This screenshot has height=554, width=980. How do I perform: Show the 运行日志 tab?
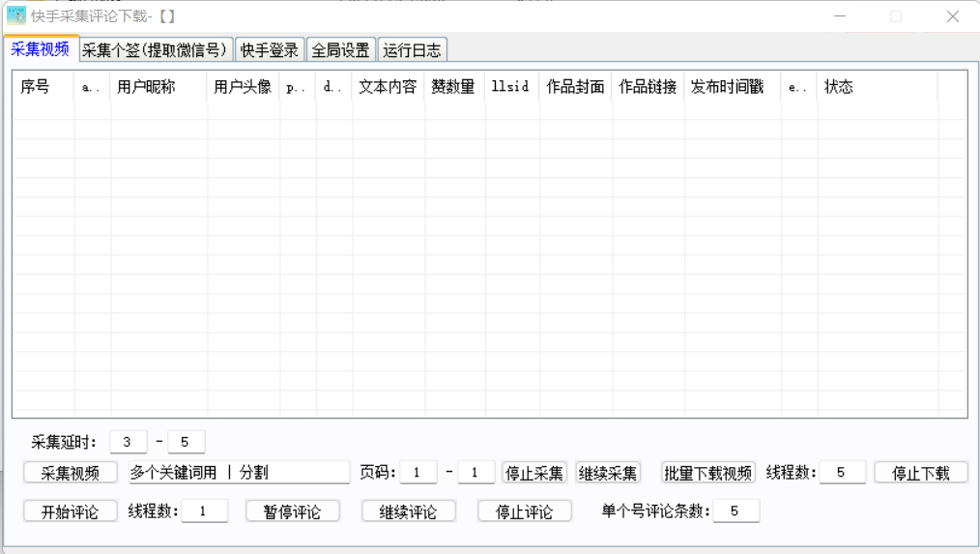(413, 50)
